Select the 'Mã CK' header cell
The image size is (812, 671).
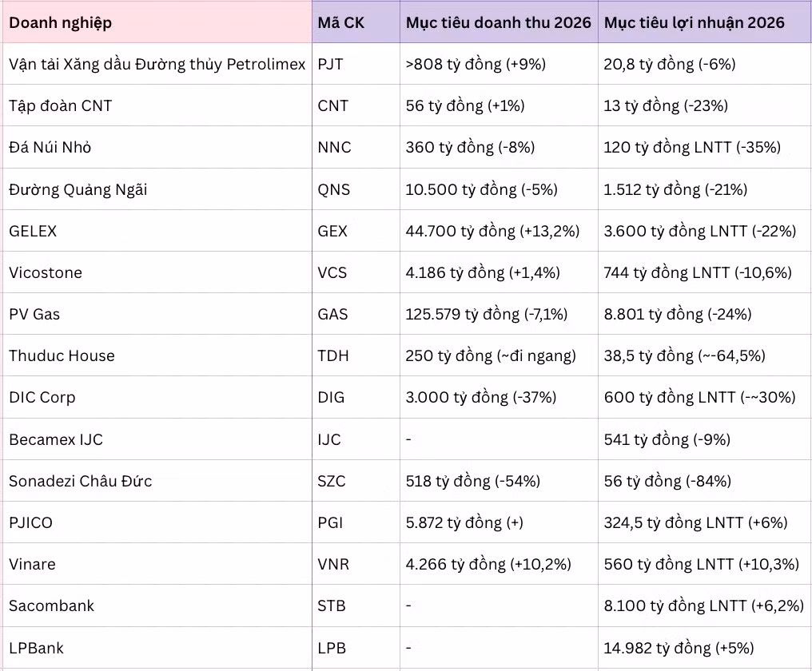point(340,22)
